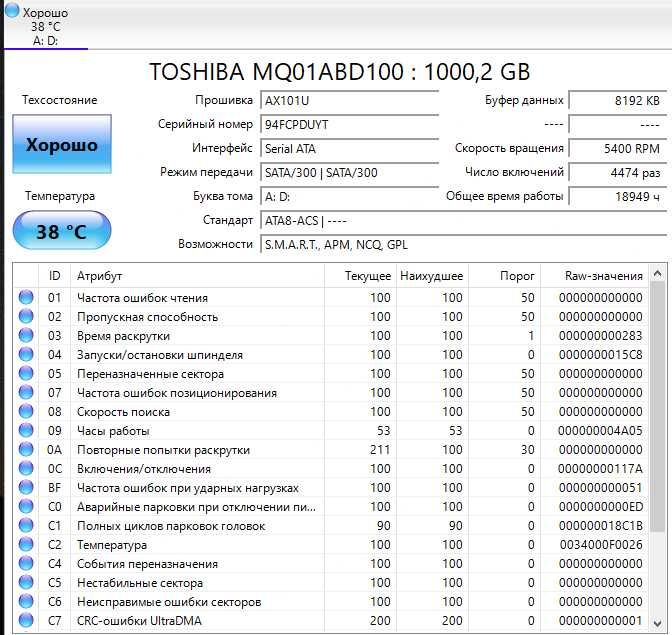Select the Неисправимые ошибки секторов row
Screen dimensions: 672x635
point(331,601)
